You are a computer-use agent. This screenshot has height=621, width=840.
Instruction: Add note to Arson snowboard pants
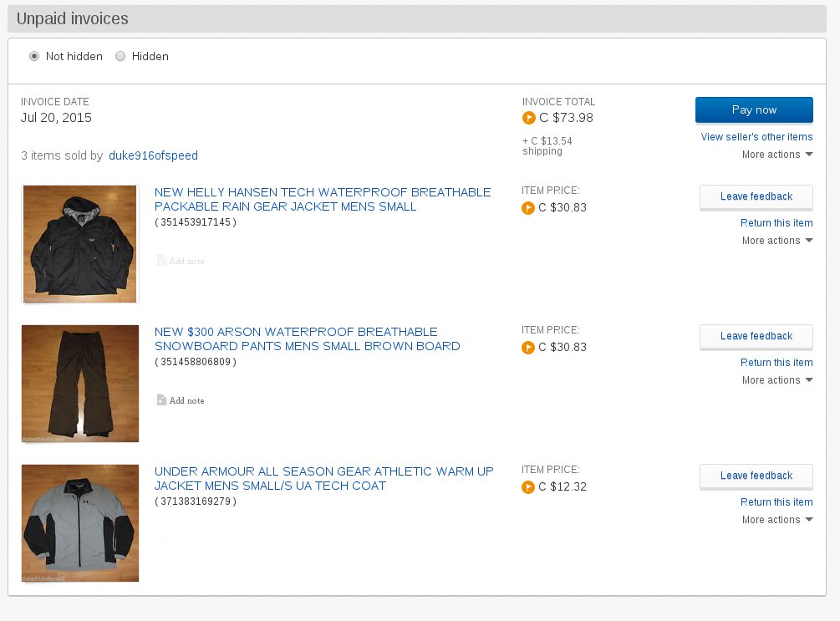(181, 400)
